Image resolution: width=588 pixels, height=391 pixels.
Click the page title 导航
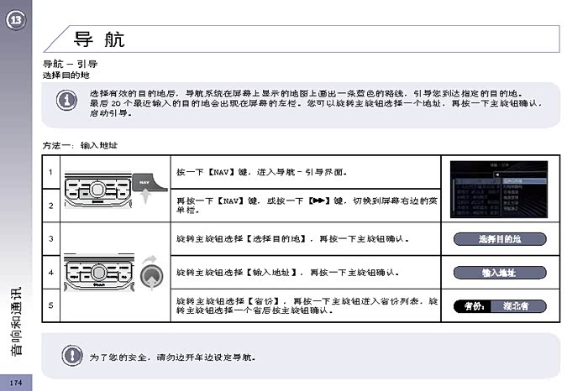tap(99, 39)
